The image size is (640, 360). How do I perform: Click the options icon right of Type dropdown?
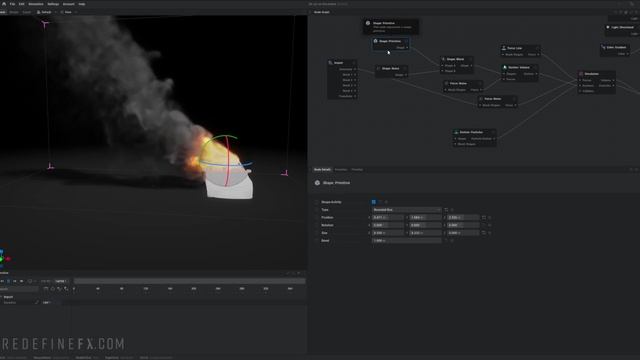(x=446, y=210)
